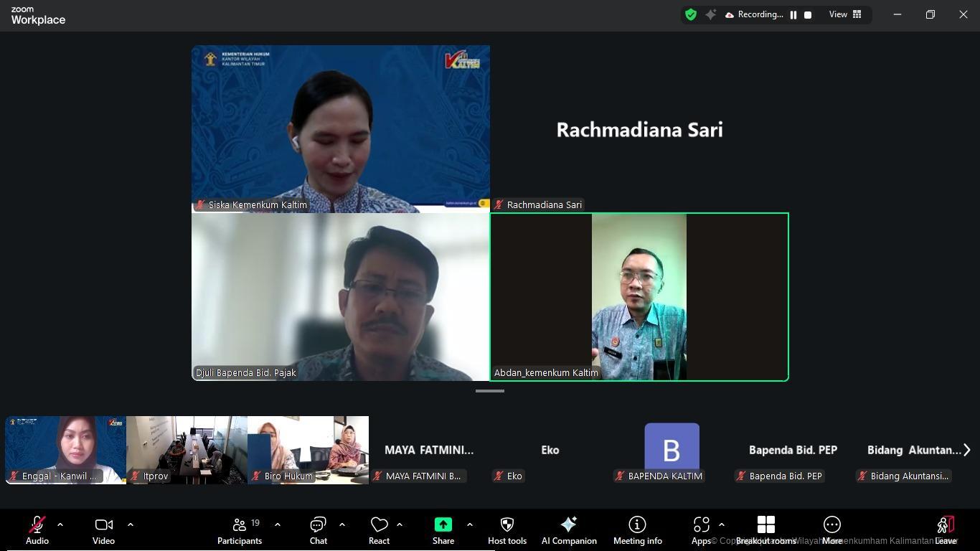Expand participants options arrow

click(278, 524)
